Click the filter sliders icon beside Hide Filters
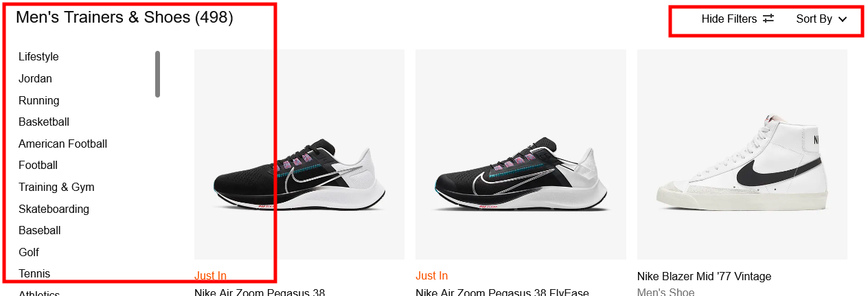Viewport: 868px width, 296px height. click(x=768, y=19)
